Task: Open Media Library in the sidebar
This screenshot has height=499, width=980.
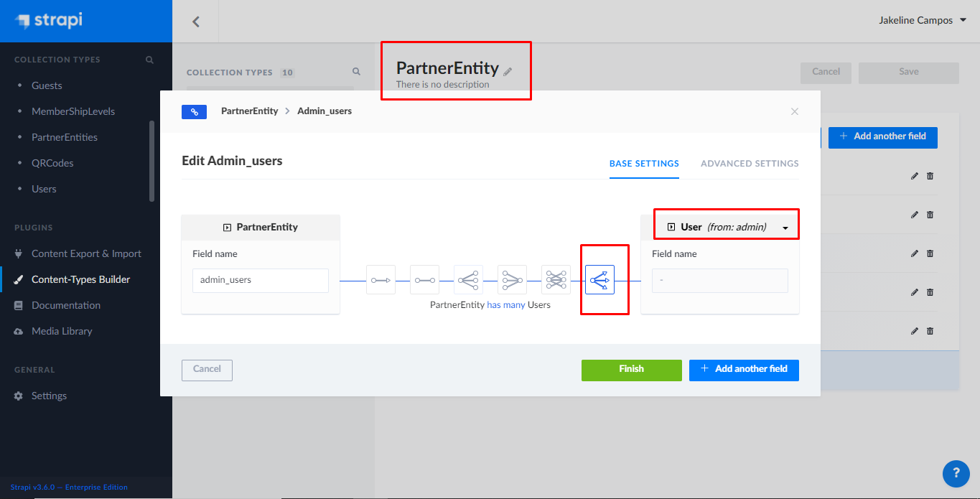Action: point(62,331)
